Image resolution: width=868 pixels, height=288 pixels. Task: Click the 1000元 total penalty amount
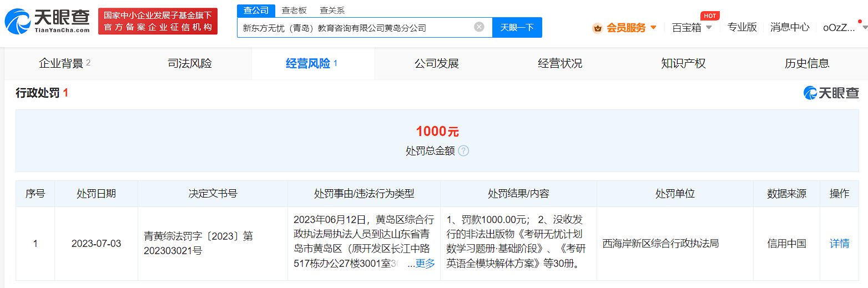437,132
